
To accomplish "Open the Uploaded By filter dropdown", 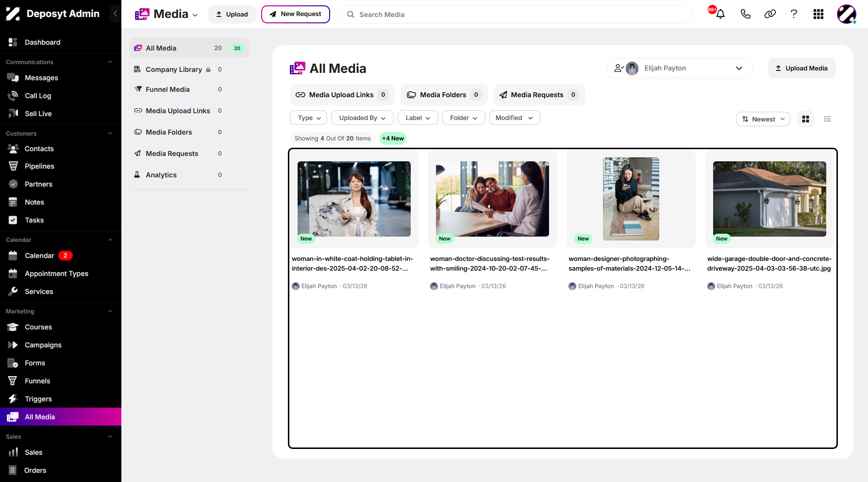I will pyautogui.click(x=362, y=118).
